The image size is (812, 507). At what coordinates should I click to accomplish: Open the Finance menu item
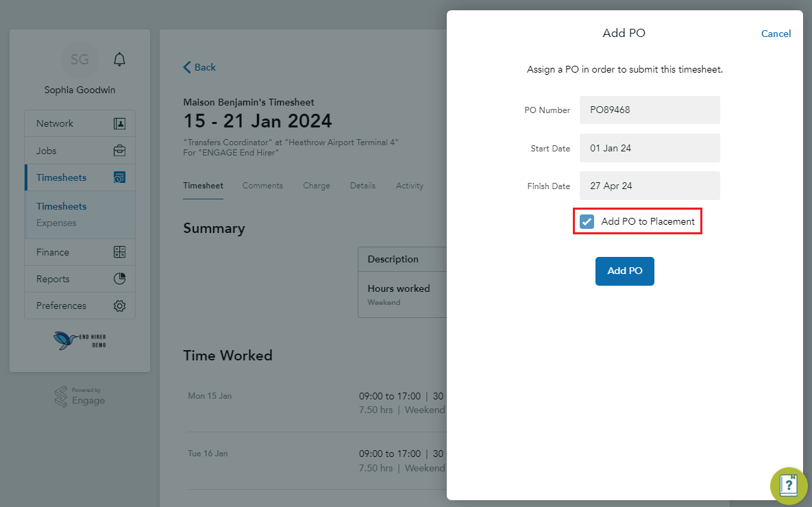(79, 252)
